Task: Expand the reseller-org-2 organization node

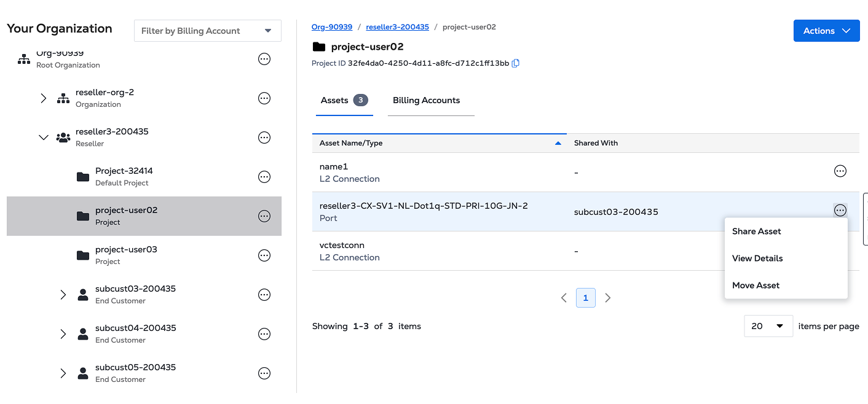Action: coord(43,98)
